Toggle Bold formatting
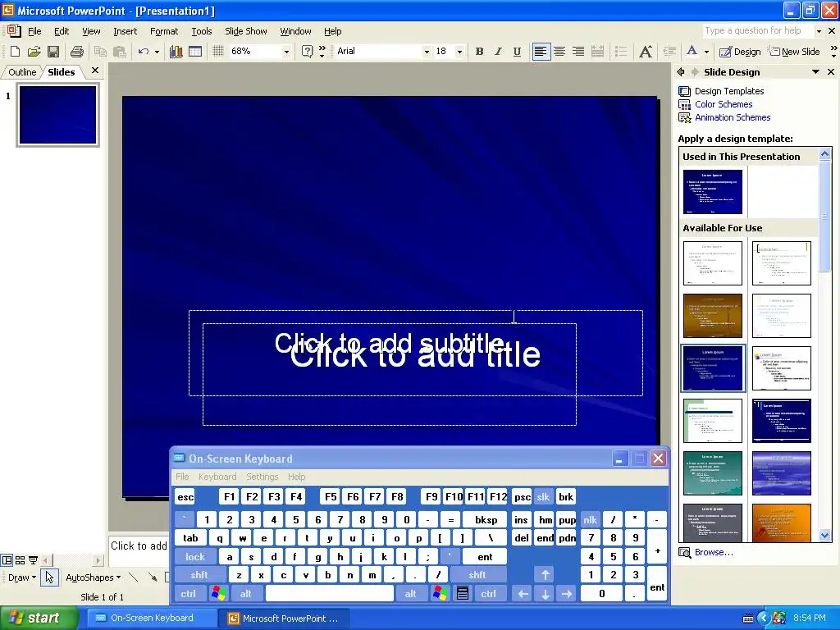The width and height of the screenshot is (840, 630). (479, 52)
